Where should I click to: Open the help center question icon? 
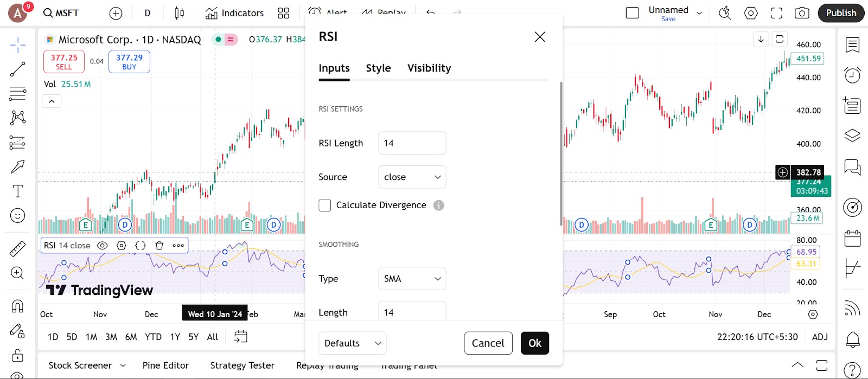pyautogui.click(x=852, y=370)
